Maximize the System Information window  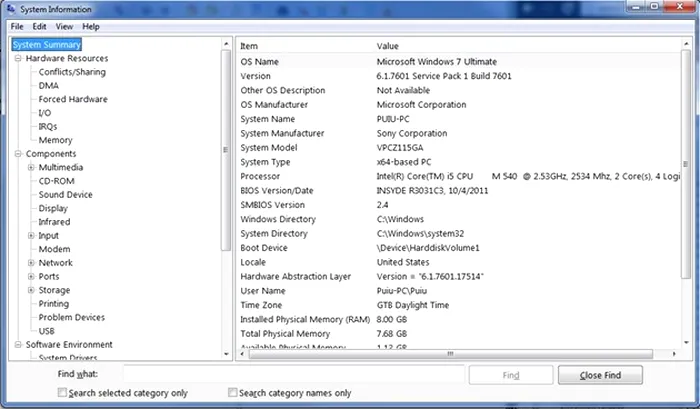click(x=654, y=6)
